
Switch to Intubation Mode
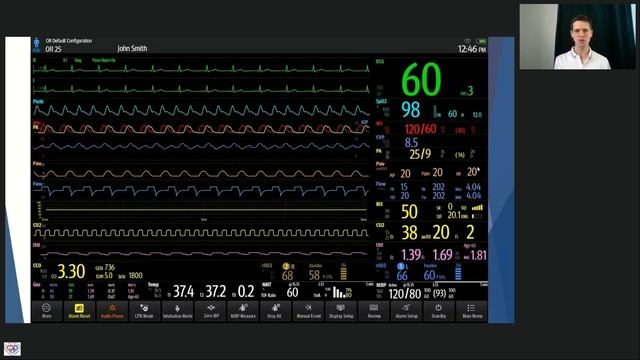(x=177, y=311)
